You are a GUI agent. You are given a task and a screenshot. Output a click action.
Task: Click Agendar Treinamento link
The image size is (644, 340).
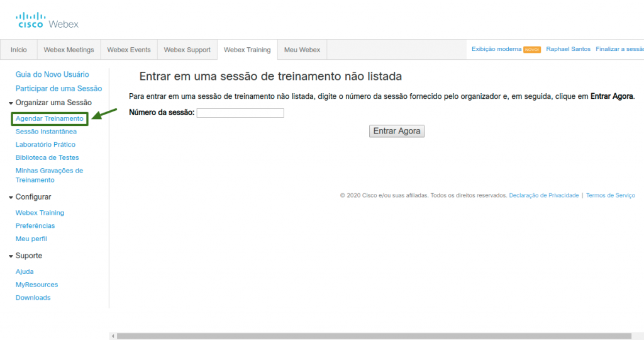49,118
